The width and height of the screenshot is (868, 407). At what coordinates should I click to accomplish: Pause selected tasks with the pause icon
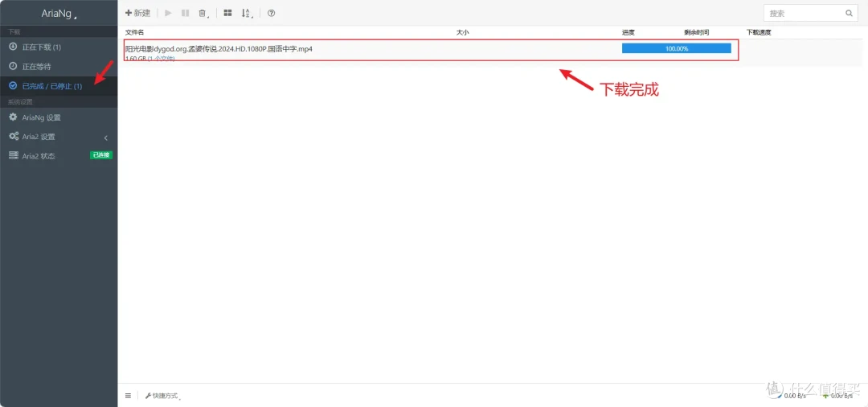point(185,13)
